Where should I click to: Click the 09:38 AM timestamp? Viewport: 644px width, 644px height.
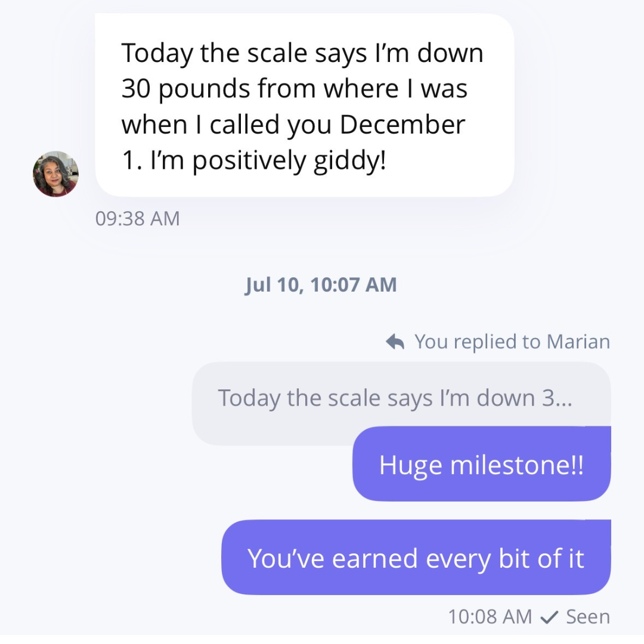(x=138, y=218)
